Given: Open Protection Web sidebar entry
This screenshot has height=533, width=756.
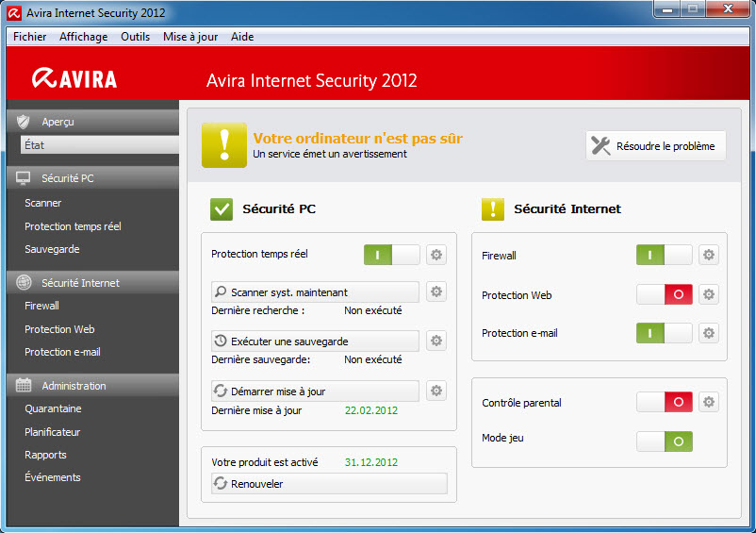Looking at the screenshot, I should coord(59,329).
